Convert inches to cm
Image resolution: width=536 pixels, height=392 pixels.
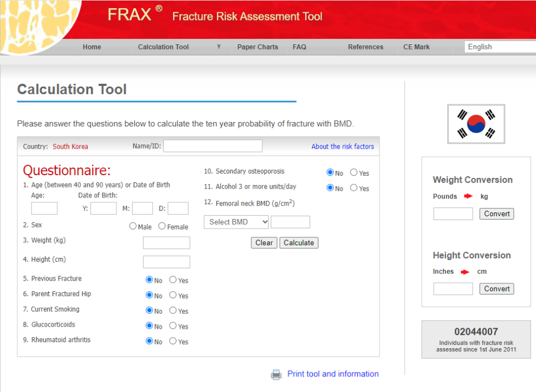(497, 289)
